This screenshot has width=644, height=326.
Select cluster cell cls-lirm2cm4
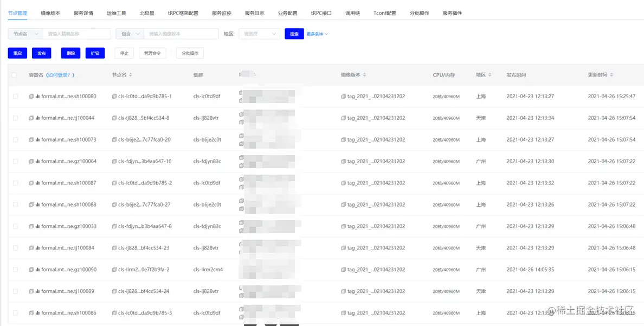[x=208, y=270]
